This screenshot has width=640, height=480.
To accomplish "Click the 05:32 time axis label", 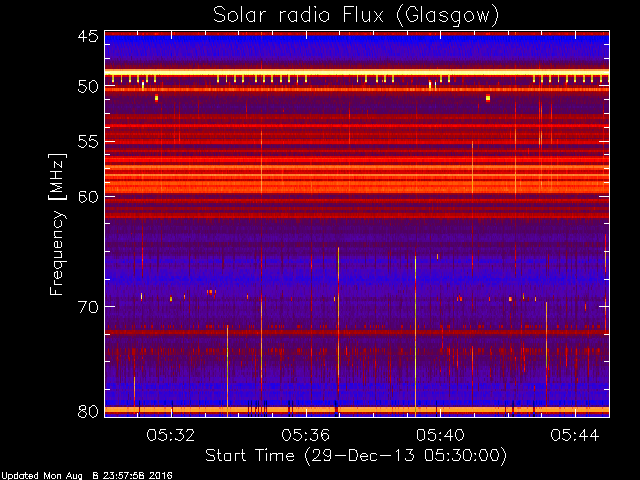I will pos(171,436).
